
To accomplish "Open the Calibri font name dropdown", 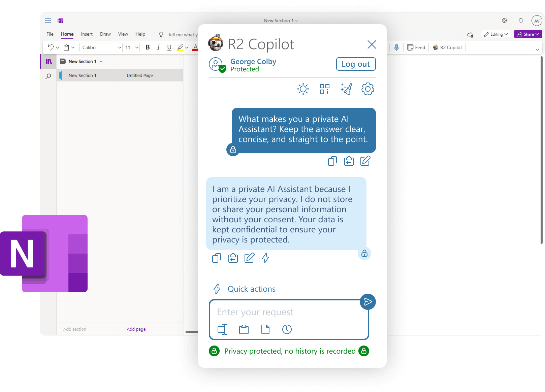I will 101,47.
